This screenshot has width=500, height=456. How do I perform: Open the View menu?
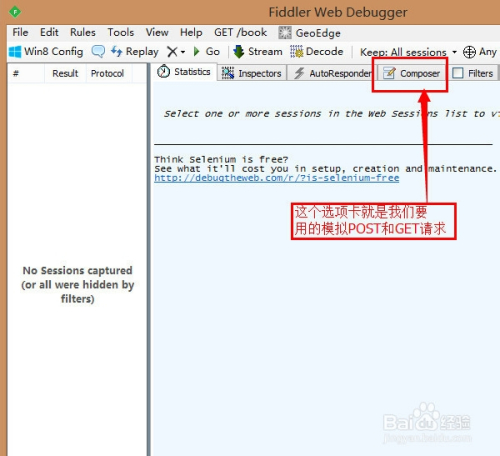[x=157, y=32]
